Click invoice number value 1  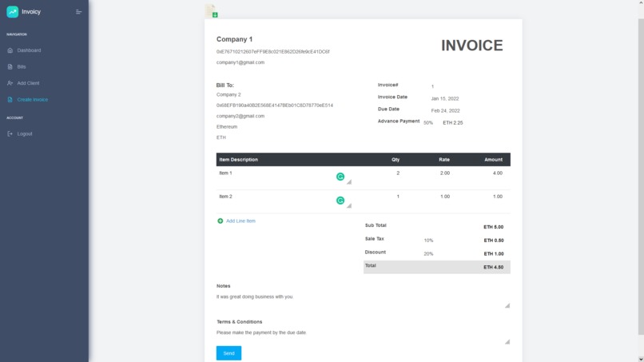[432, 86]
